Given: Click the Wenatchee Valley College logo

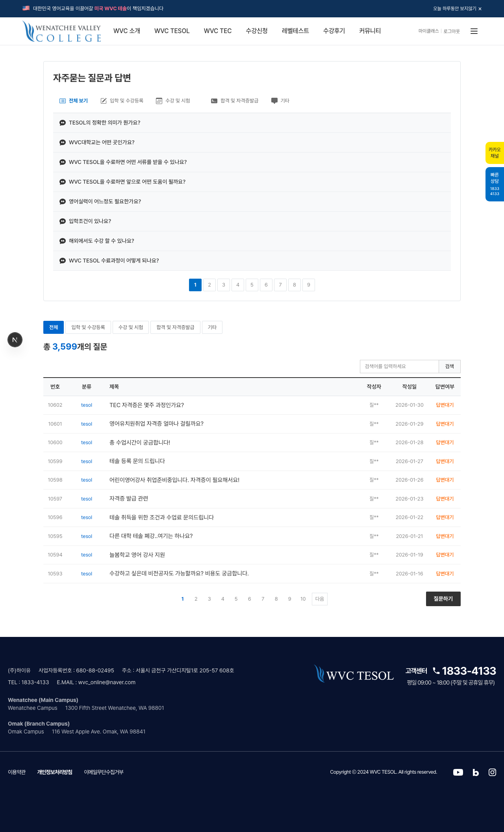Looking at the screenshot, I should [62, 31].
